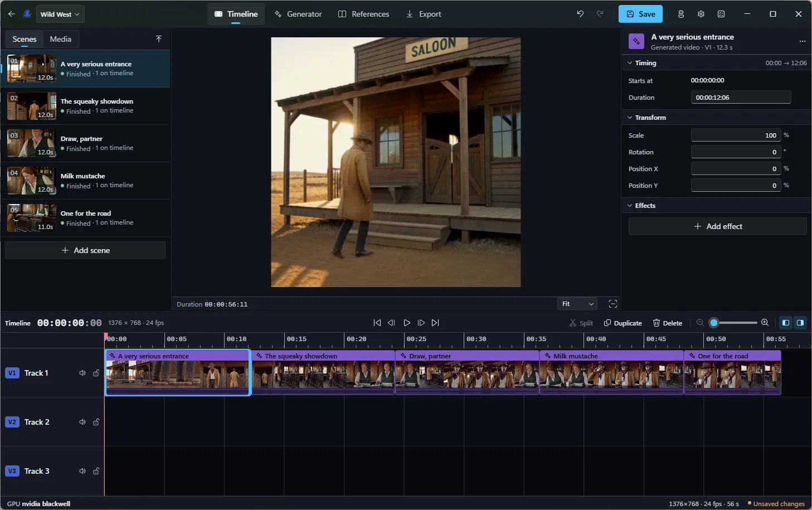The width and height of the screenshot is (812, 510).
Task: Lock Track 2
Action: point(96,422)
